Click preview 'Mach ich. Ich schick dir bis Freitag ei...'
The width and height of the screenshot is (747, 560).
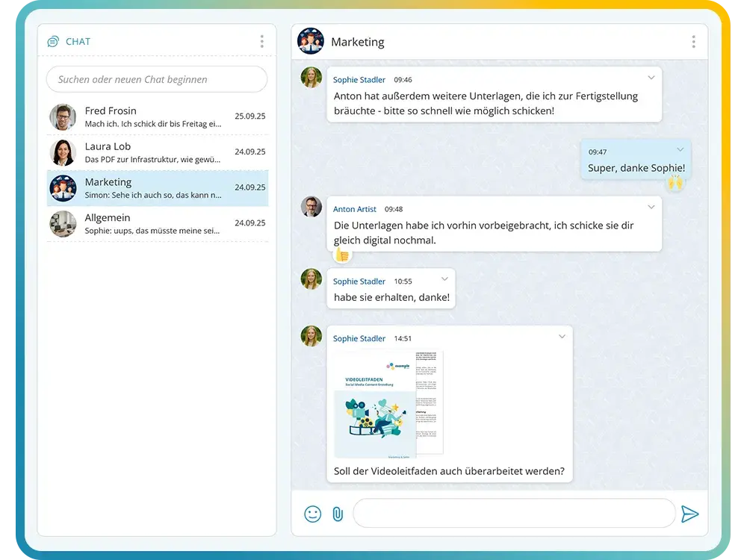[x=153, y=124]
